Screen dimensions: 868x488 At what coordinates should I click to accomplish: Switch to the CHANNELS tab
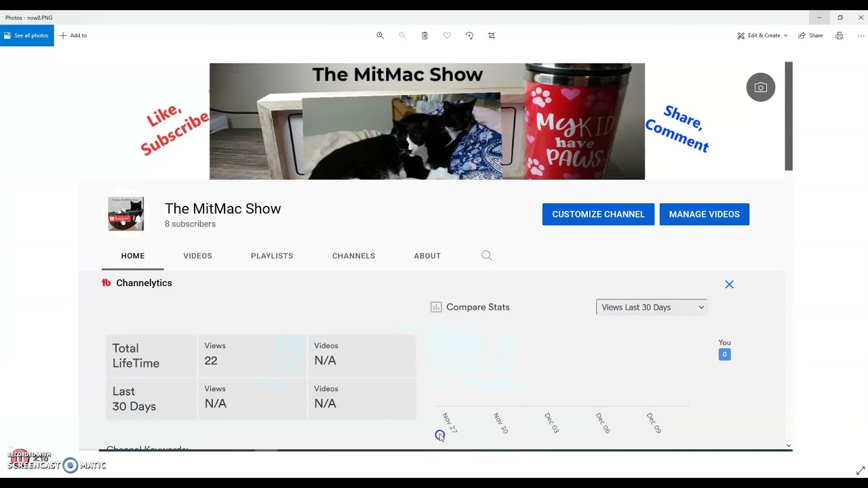click(353, 256)
